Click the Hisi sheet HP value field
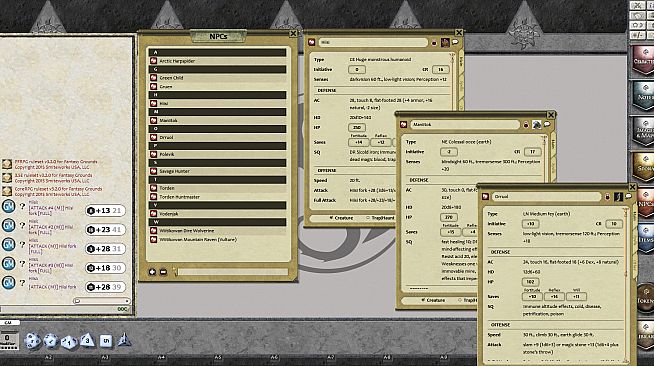This screenshot has width=654, height=366. (x=357, y=128)
